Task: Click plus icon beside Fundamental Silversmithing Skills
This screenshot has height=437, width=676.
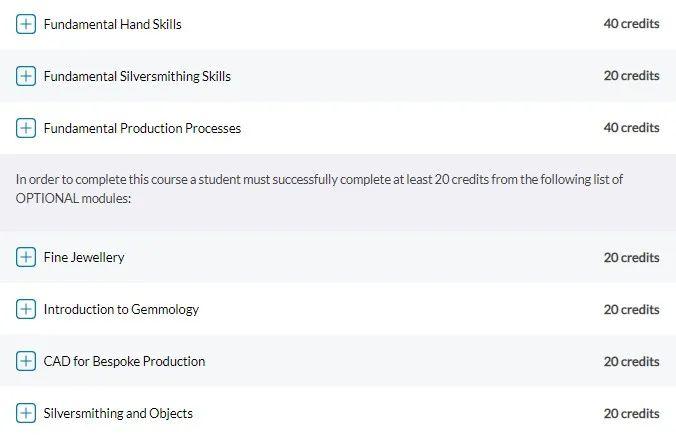Action: (x=26, y=76)
